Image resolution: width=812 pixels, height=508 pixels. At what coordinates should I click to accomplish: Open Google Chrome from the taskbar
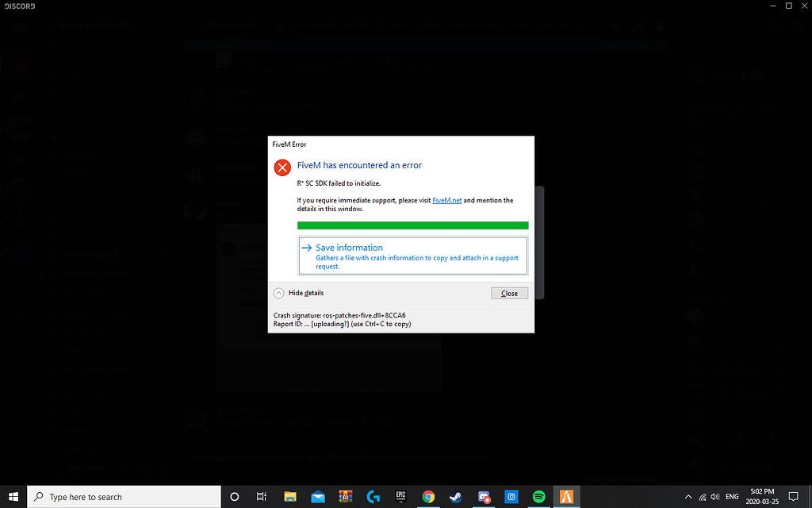click(428, 497)
